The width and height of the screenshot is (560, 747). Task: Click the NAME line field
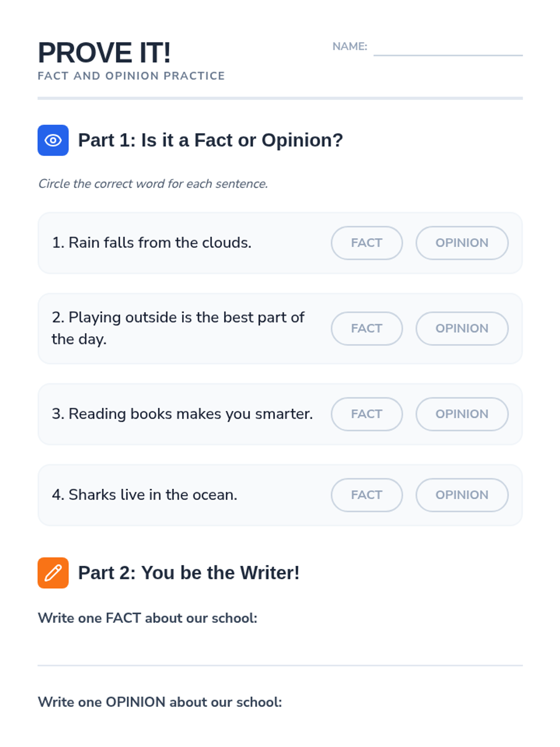tap(448, 47)
